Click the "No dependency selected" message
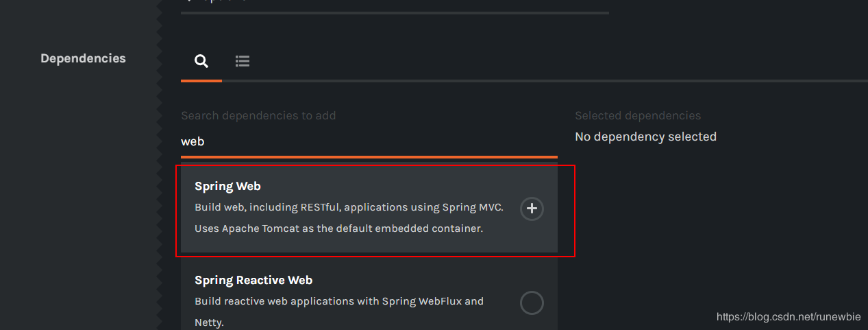868x330 pixels. pos(645,137)
